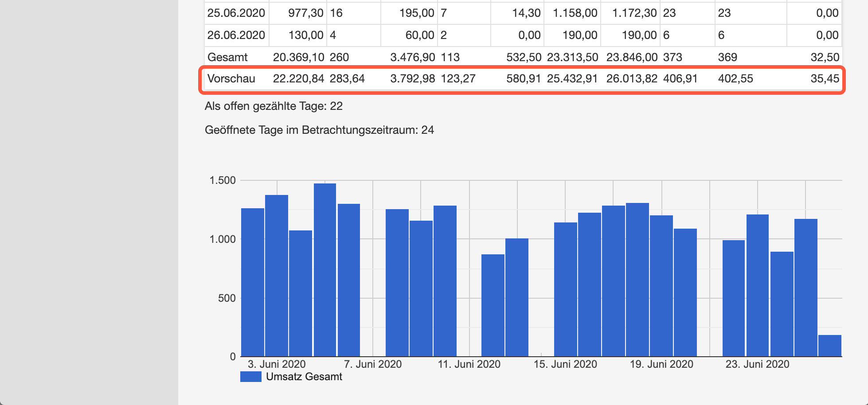Click the text Als offen gezählte Tage: 22
Image resolution: width=868 pixels, height=405 pixels.
point(274,106)
